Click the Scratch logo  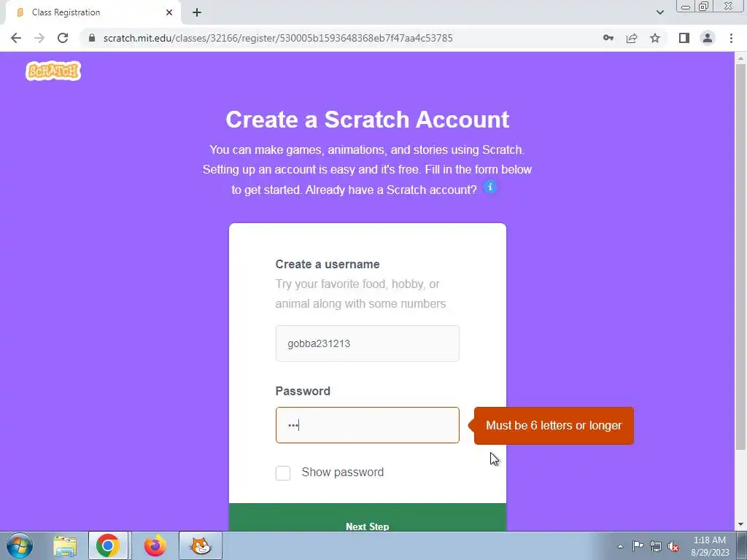[53, 71]
